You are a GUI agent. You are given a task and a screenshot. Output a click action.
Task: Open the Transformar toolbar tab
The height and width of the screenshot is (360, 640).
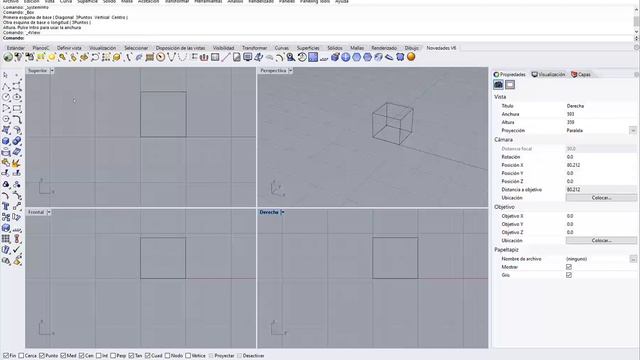(x=254, y=48)
